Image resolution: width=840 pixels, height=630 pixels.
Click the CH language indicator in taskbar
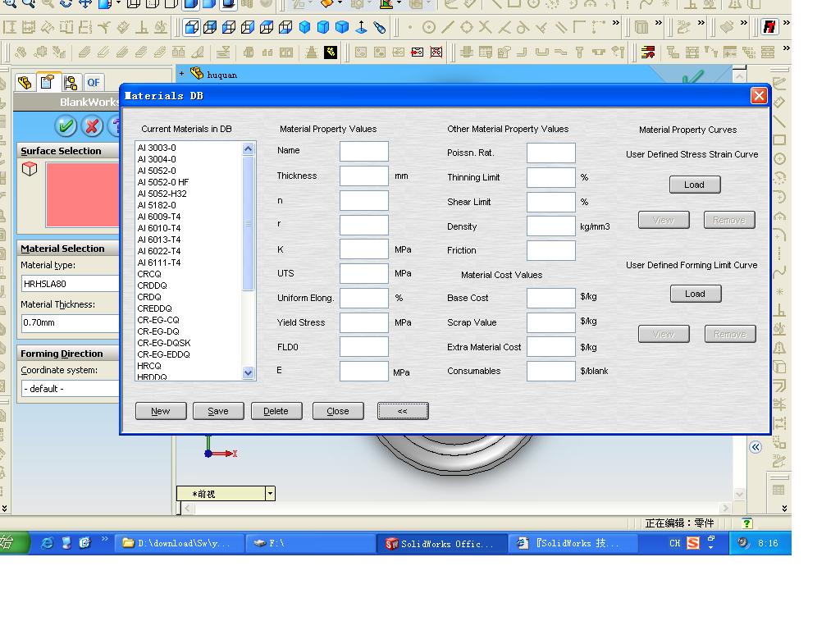(674, 543)
